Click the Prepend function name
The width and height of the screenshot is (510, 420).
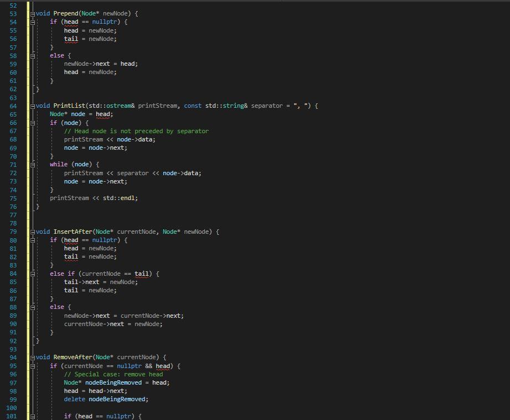[x=66, y=13]
